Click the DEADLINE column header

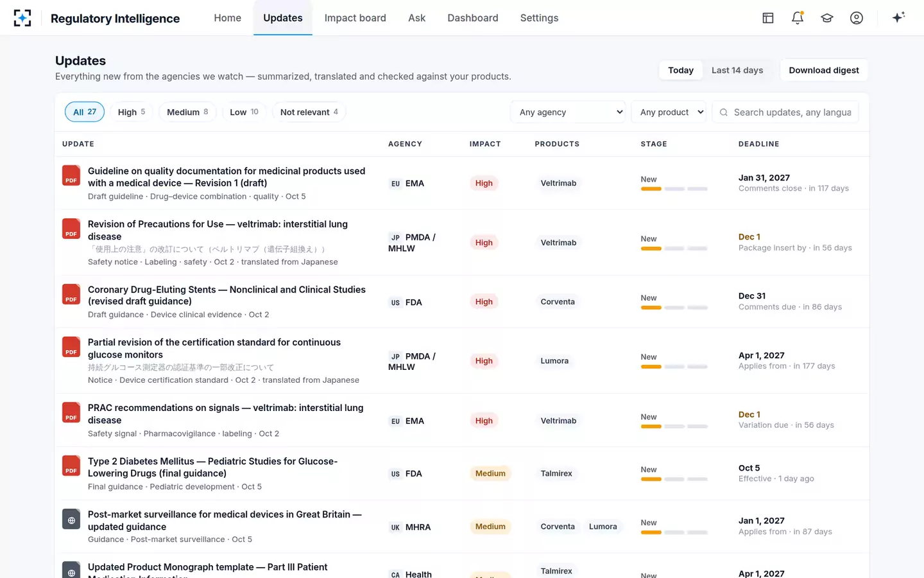759,144
